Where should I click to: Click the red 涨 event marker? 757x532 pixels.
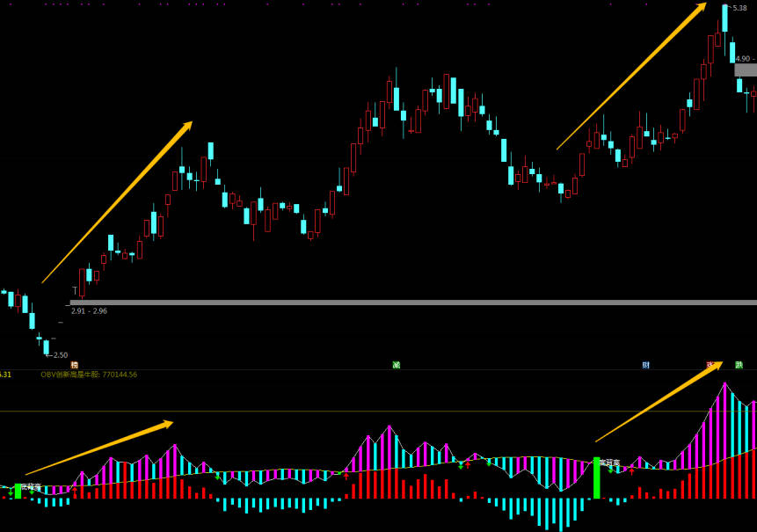pyautogui.click(x=710, y=365)
